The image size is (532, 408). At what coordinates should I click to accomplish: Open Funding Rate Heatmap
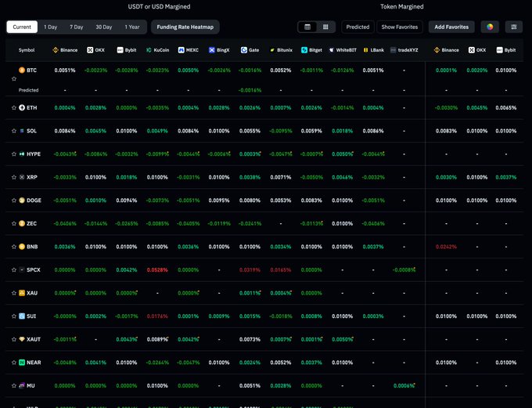click(185, 27)
